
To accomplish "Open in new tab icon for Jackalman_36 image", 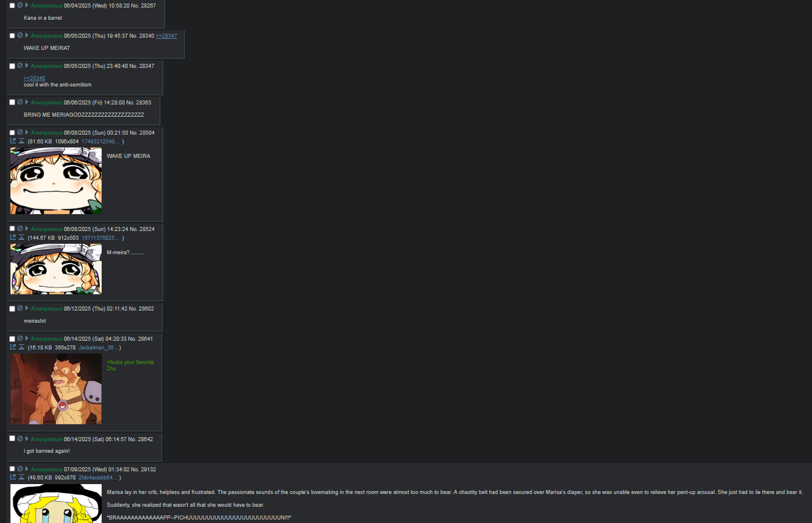I will [13, 347].
